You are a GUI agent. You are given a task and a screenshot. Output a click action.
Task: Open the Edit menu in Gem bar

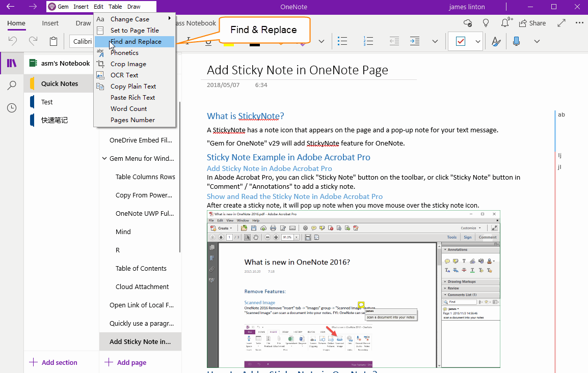point(99,7)
